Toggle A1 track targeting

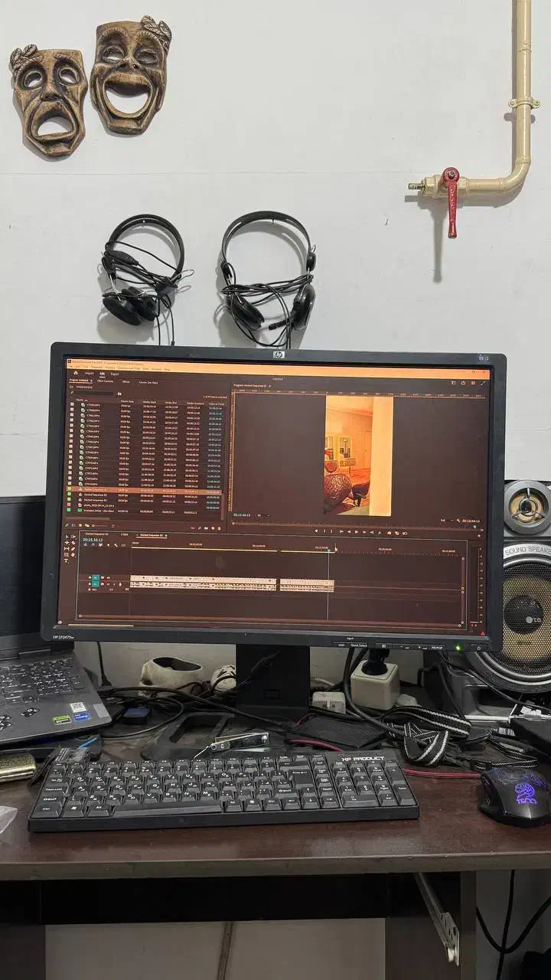coord(96,584)
